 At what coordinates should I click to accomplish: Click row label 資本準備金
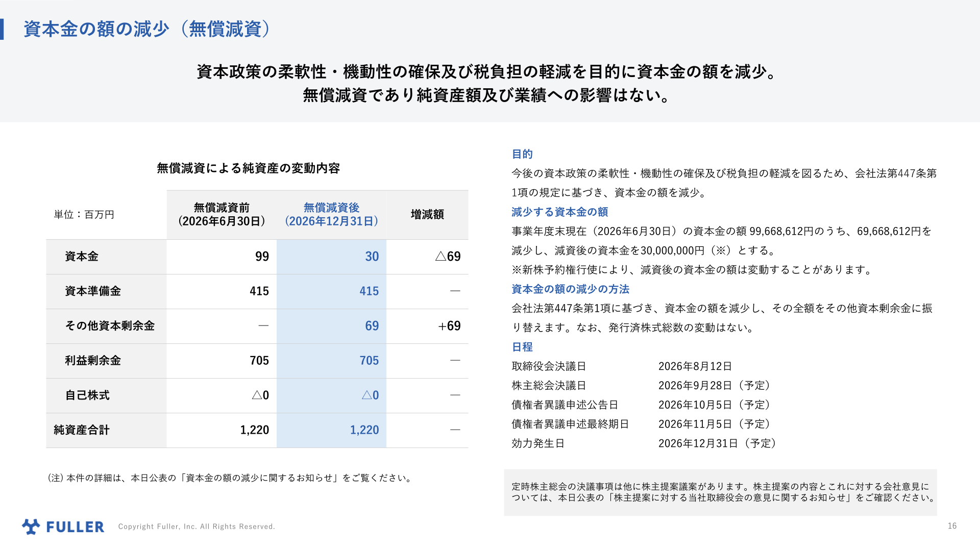(93, 291)
